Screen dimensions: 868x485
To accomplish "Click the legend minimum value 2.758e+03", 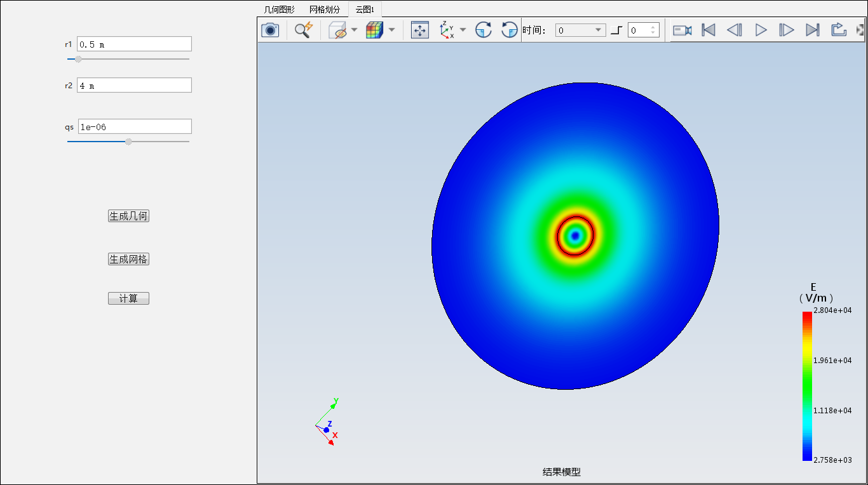I will point(832,460).
